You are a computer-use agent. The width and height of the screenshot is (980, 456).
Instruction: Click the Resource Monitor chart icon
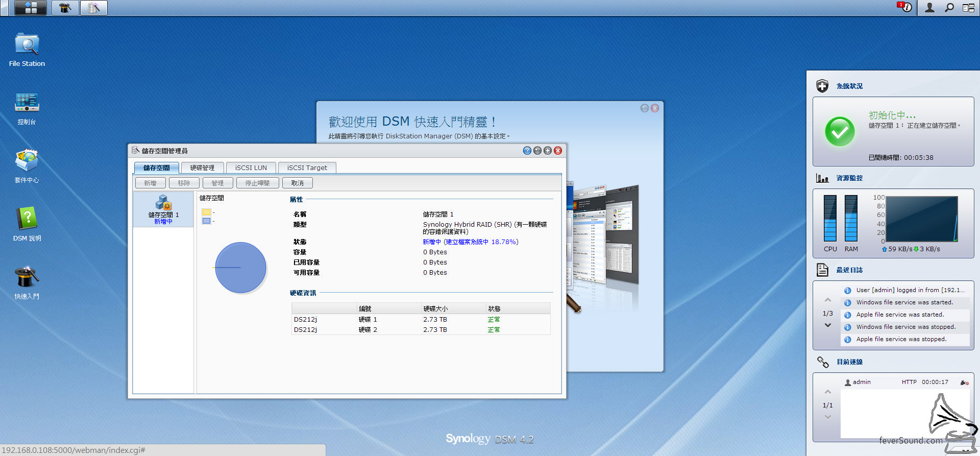822,178
